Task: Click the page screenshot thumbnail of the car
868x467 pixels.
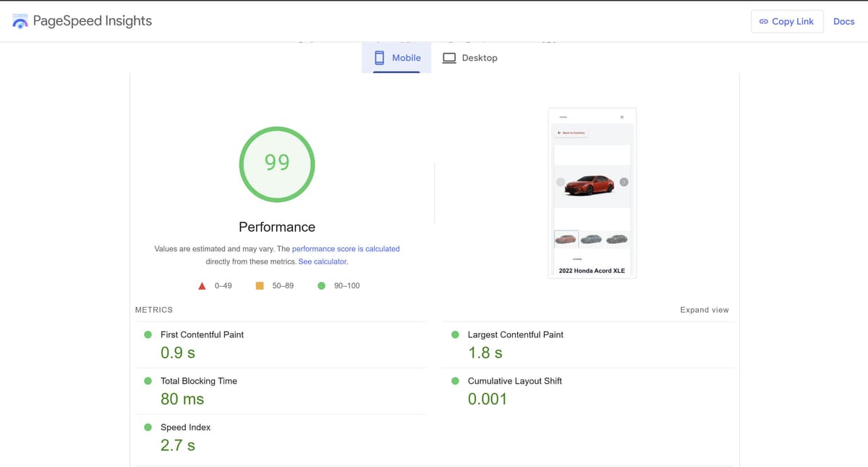Action: click(x=592, y=193)
